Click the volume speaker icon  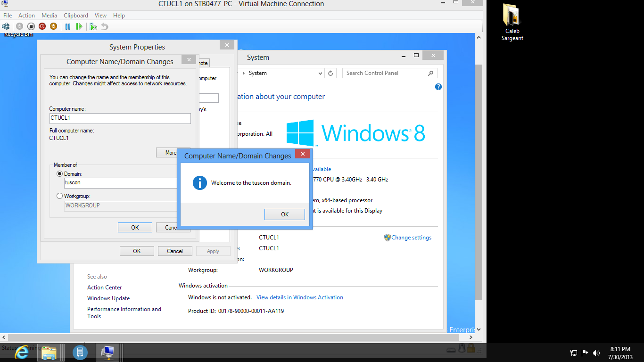tap(596, 353)
